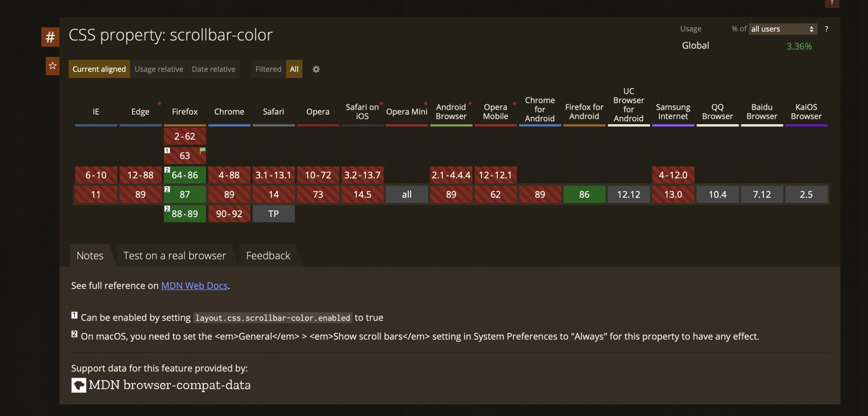Select IE 11 version cell
The width and height of the screenshot is (868, 416).
point(96,195)
